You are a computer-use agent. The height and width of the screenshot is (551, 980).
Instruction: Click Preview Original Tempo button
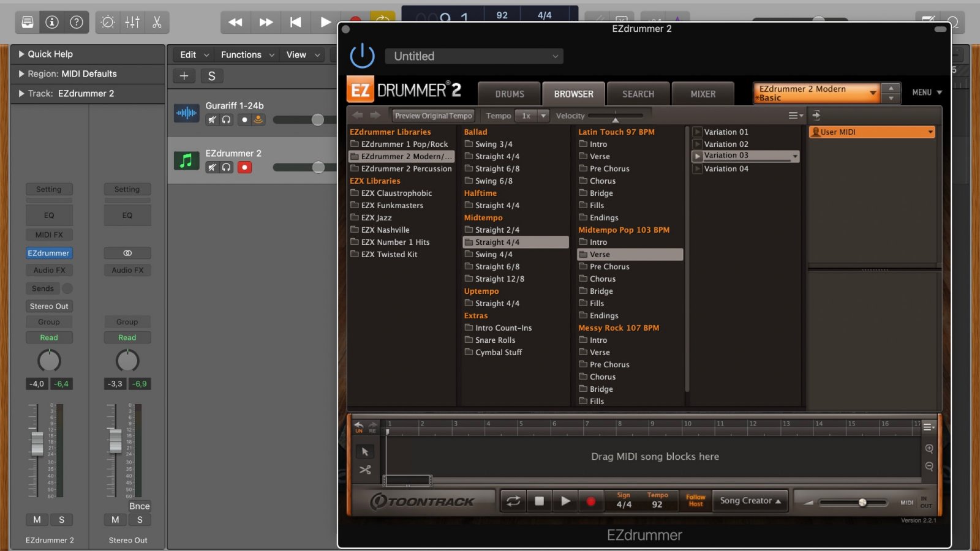(433, 116)
